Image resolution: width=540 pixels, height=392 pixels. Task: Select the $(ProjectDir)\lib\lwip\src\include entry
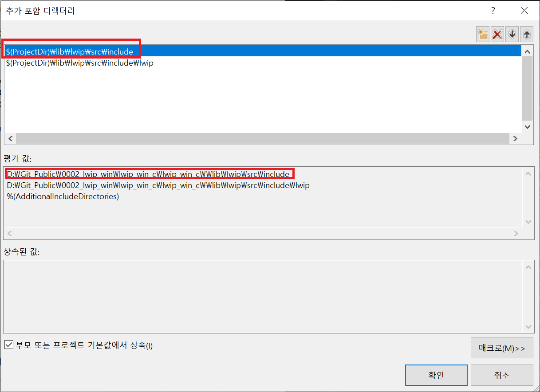click(263, 52)
